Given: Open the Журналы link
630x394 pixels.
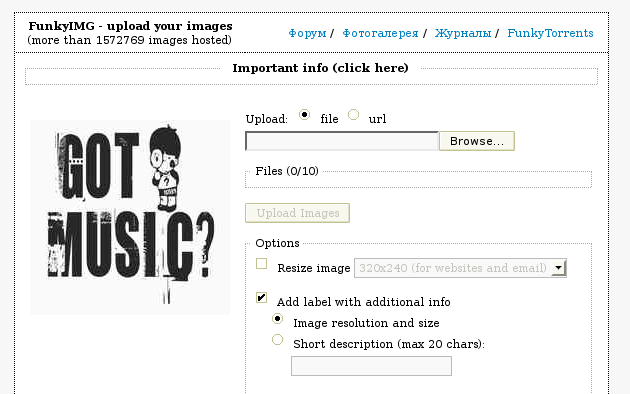Looking at the screenshot, I should (x=463, y=33).
